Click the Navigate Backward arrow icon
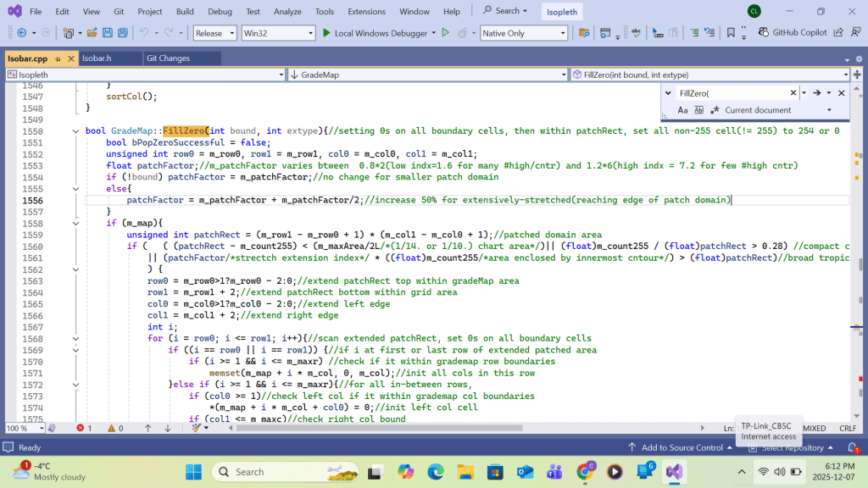Viewport: 868px width, 488px height. 20,33
